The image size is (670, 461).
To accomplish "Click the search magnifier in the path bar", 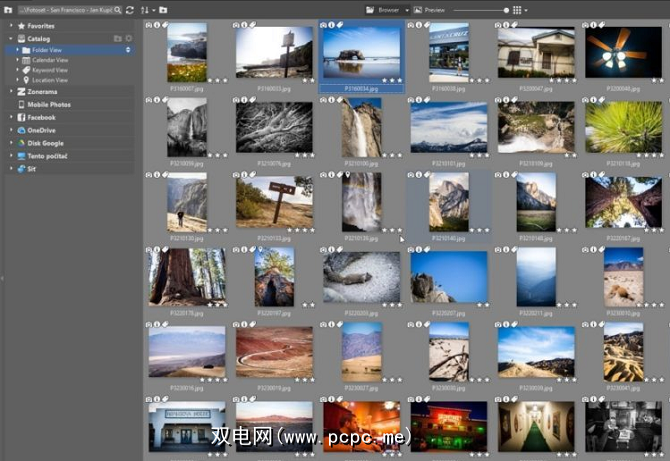I will 117,9.
